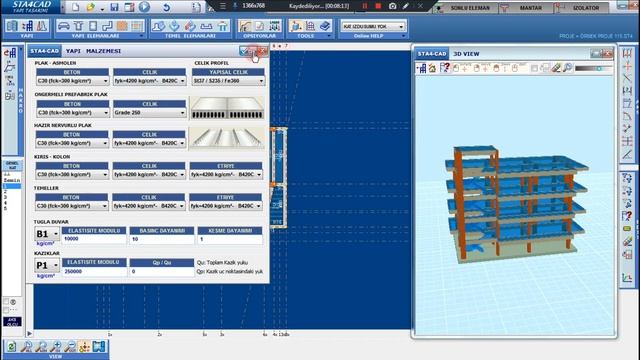Toggle the second checkbox with dashed line

6,310
